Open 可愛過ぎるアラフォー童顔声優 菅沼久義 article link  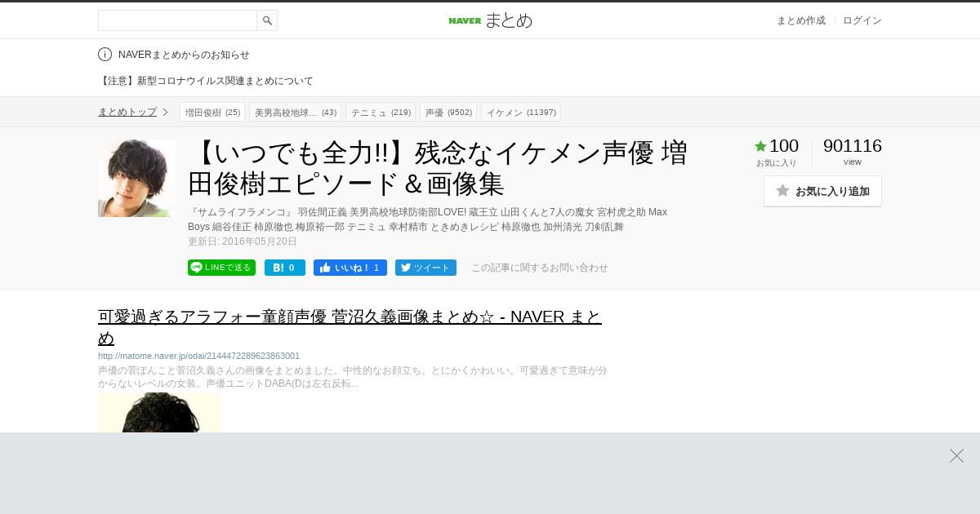350,327
